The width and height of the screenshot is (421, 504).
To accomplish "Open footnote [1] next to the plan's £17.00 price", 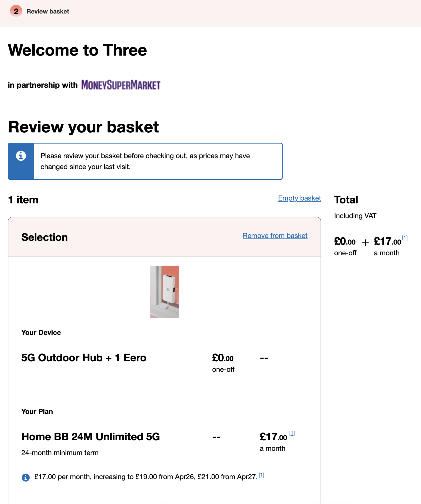I will tap(292, 433).
